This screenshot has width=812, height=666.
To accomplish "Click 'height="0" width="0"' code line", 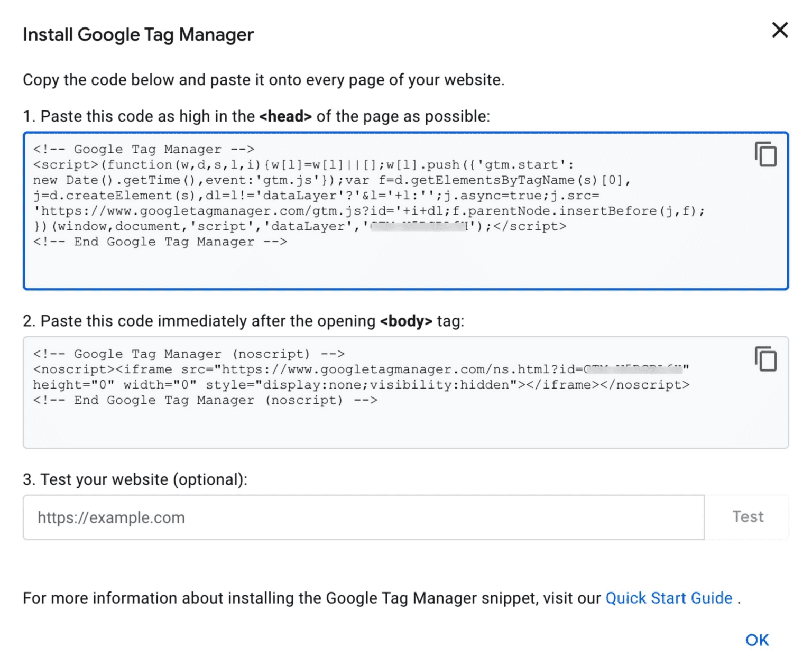I will (x=362, y=385).
